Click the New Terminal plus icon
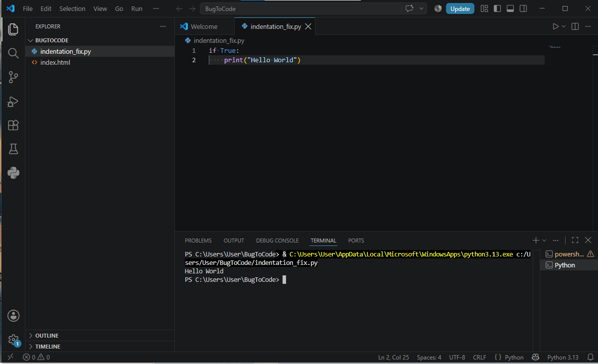598x364 pixels. [x=536, y=240]
